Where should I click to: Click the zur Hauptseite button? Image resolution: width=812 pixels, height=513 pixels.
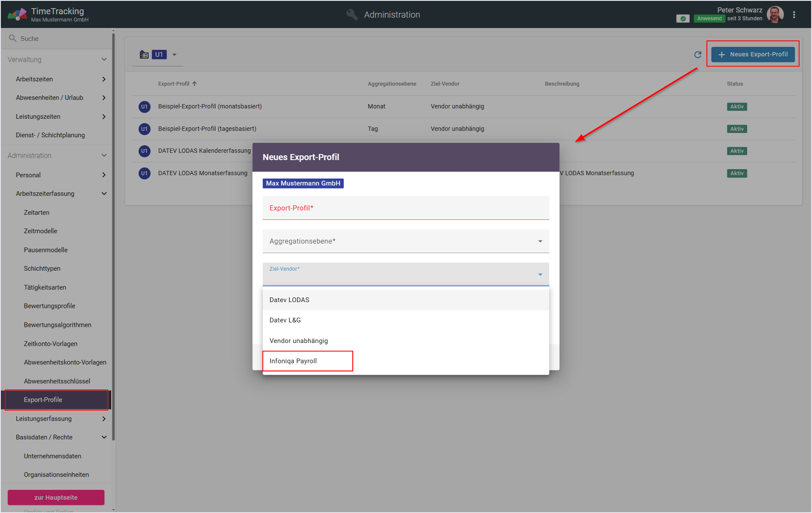(56, 497)
